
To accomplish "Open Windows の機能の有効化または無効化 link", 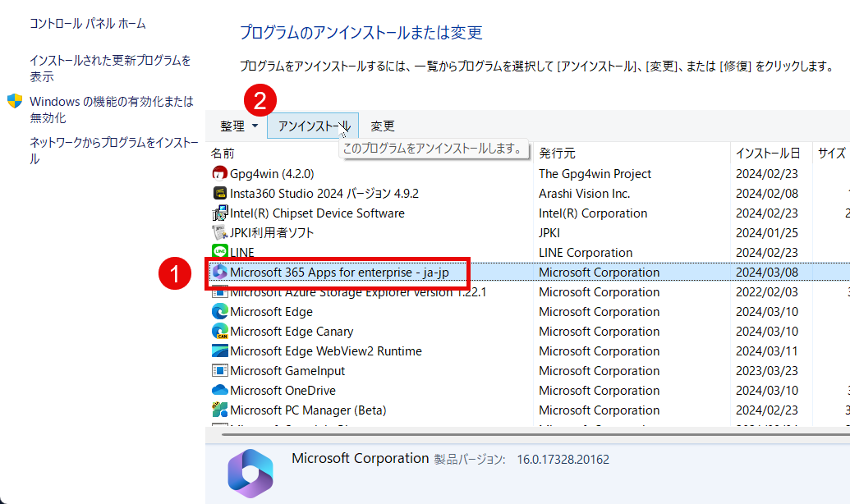I will coord(112,109).
